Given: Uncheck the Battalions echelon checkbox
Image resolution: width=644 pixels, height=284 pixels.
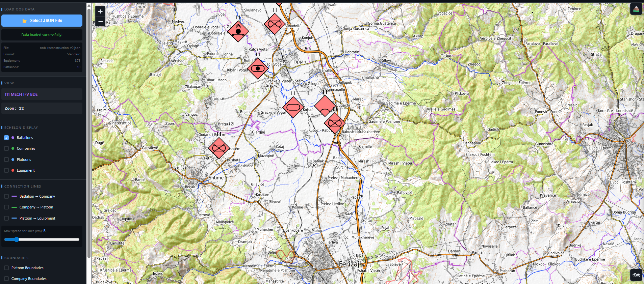Looking at the screenshot, I should (x=6, y=138).
